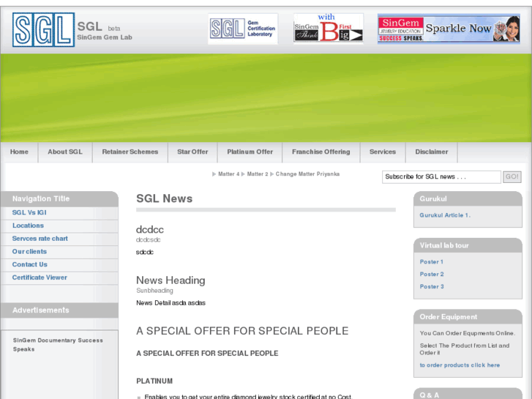
Task: Click the dcdcc news heading
Action: tap(149, 230)
